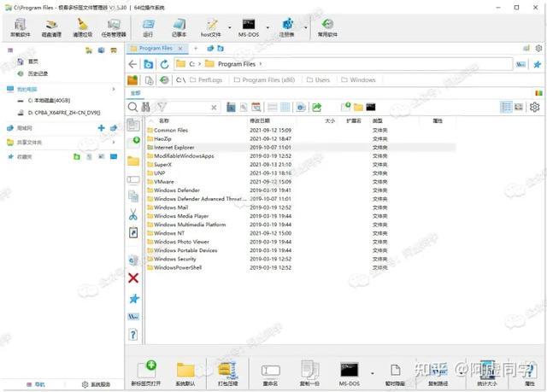Switch to the Program Files tab
This screenshot has height=392, width=547.
(156, 49)
